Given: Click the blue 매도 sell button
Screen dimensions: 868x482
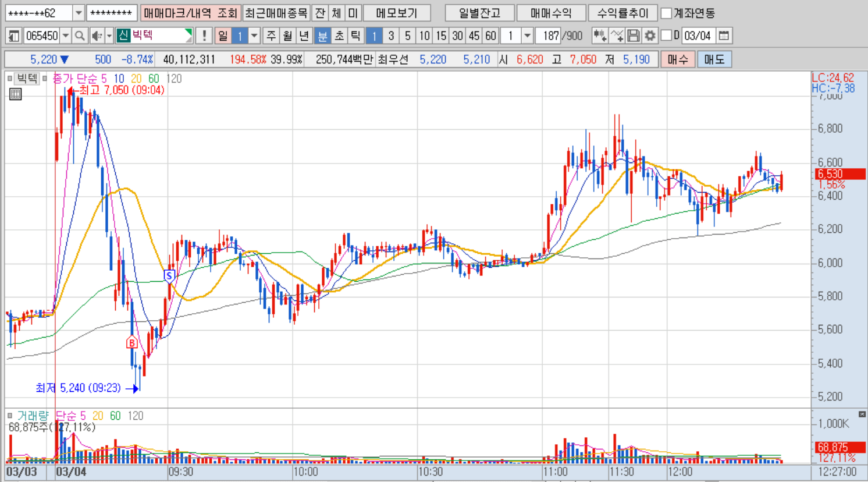Looking at the screenshot, I should point(714,59).
